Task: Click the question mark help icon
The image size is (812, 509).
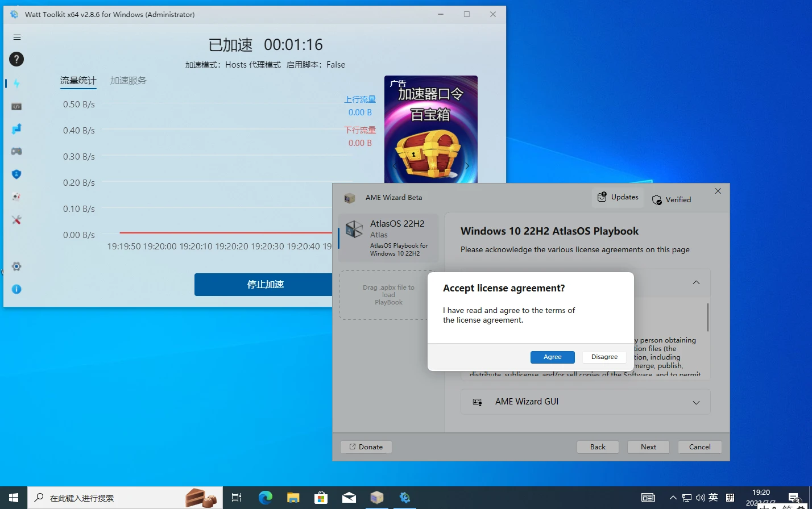Action: [16, 59]
